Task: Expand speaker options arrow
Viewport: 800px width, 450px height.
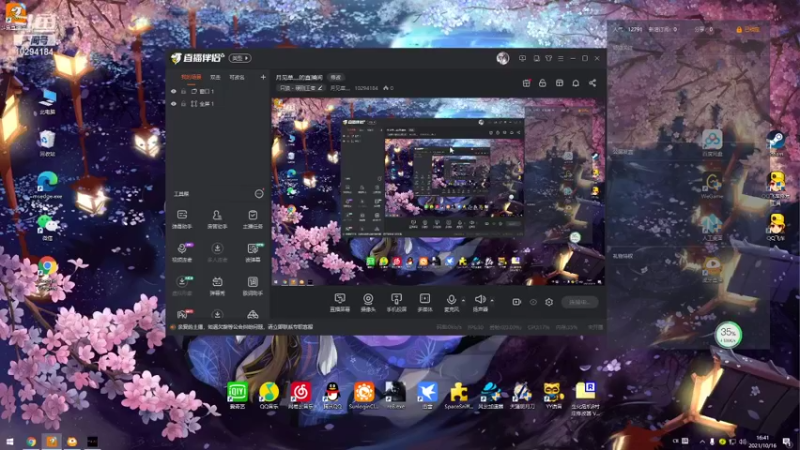Action: pos(492,301)
